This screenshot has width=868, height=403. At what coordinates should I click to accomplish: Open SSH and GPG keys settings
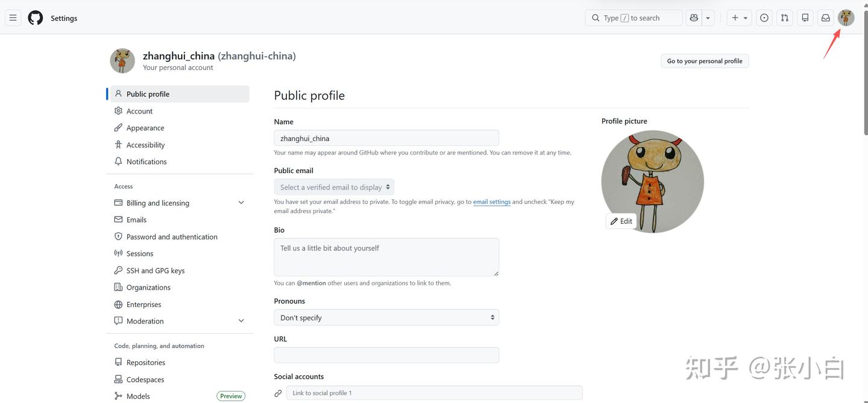click(x=156, y=270)
